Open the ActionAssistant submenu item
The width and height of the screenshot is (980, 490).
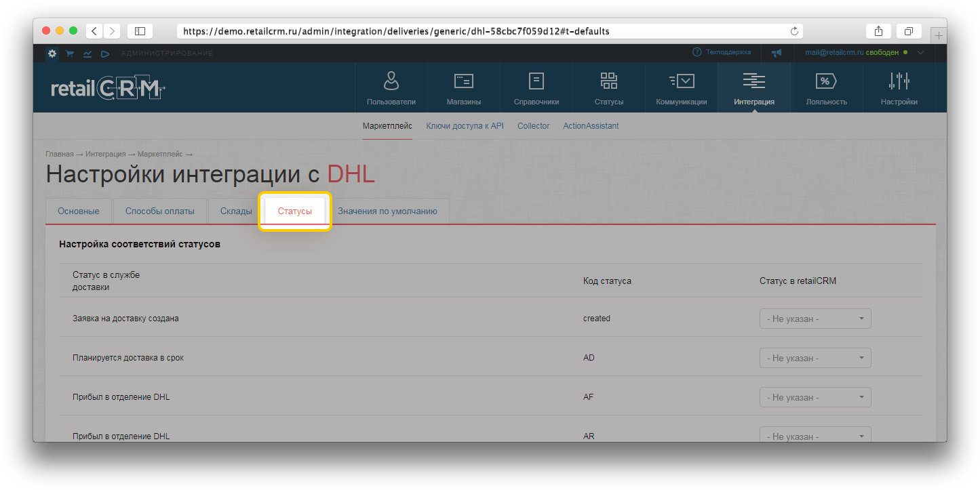click(x=591, y=126)
